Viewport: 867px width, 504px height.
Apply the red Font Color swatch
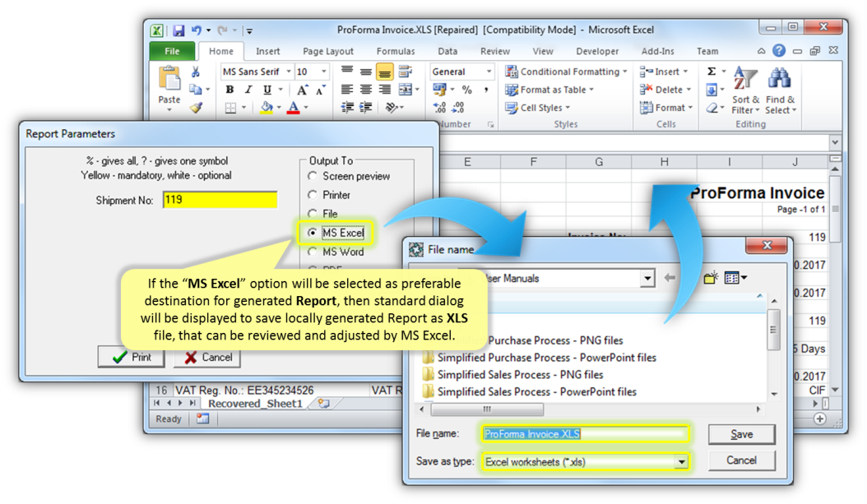coord(294,108)
